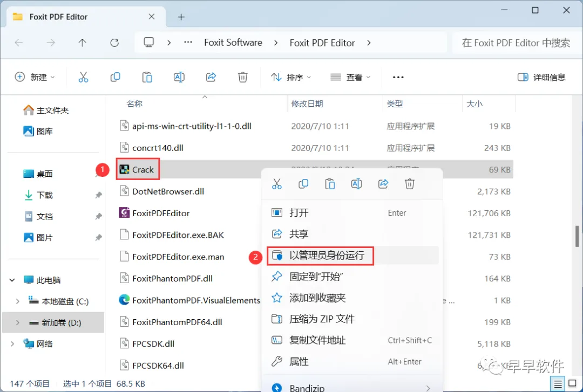Sort by the 大小 column header
The height and width of the screenshot is (392, 583).
tap(474, 104)
